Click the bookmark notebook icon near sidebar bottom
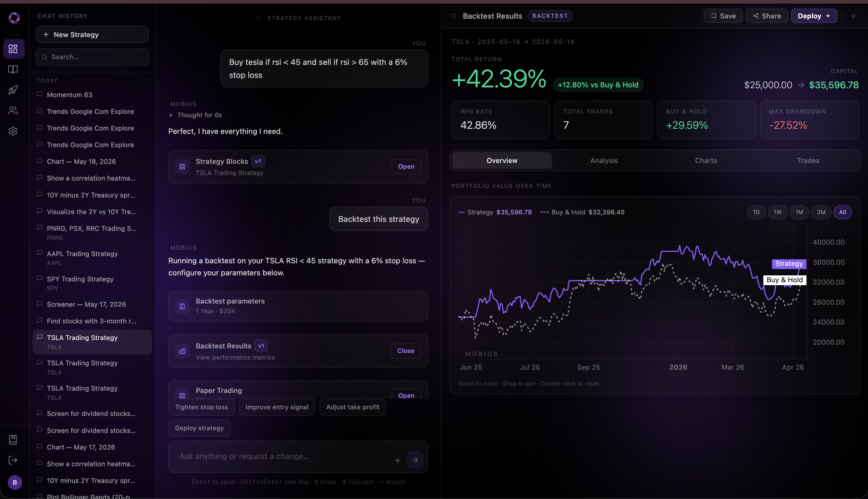The height and width of the screenshot is (499, 868). pos(13,439)
